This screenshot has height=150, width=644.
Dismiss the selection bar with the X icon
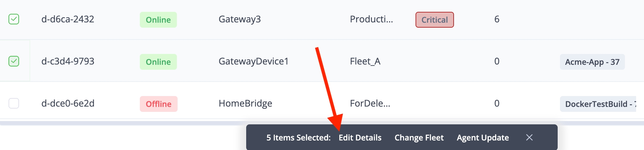point(529,137)
